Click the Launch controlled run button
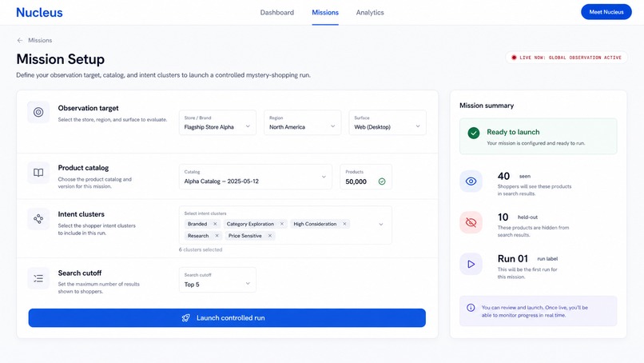This screenshot has width=644, height=363. click(227, 317)
